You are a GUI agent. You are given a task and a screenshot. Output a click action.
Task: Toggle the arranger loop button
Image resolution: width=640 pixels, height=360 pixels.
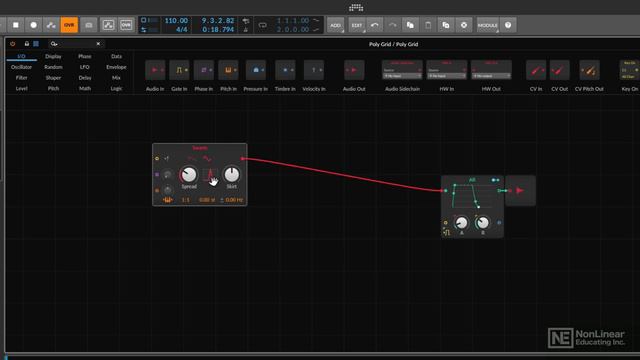[262, 25]
